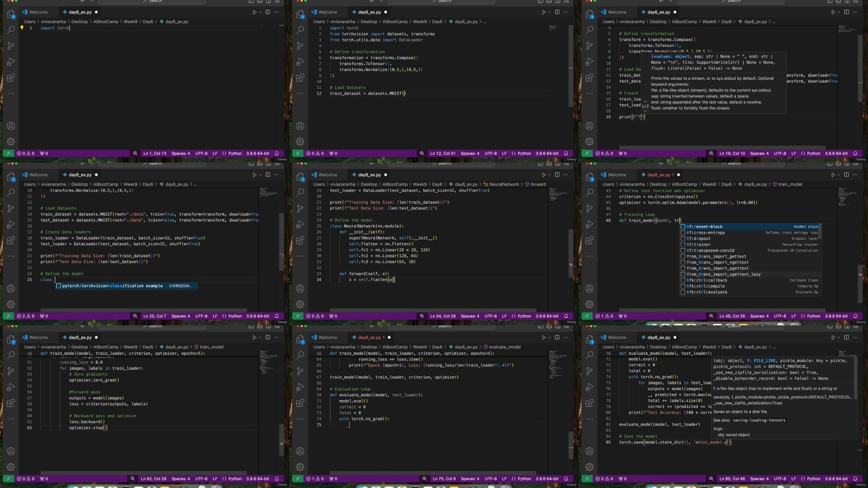
Task: Click notification bell in the Ln 75, Col 9 window
Action: (x=566, y=479)
